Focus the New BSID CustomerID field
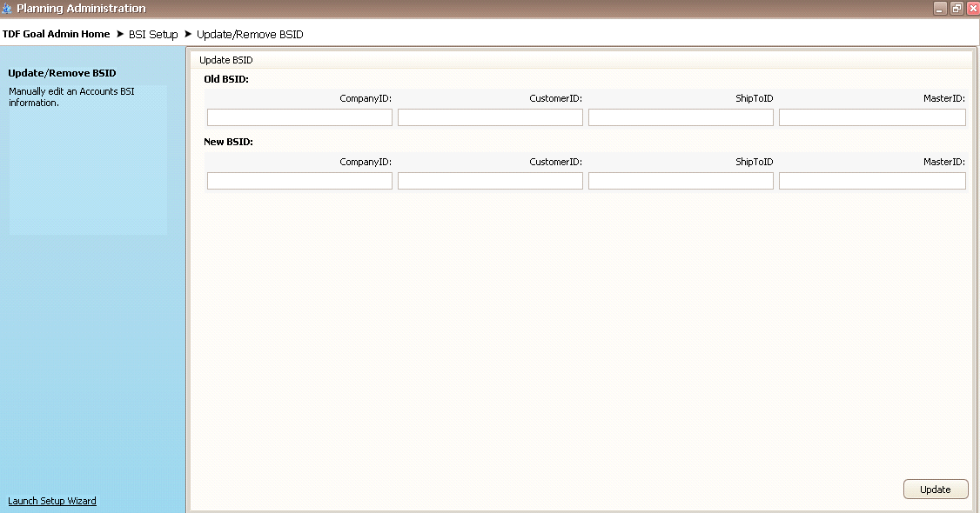The image size is (980, 513). tap(491, 181)
